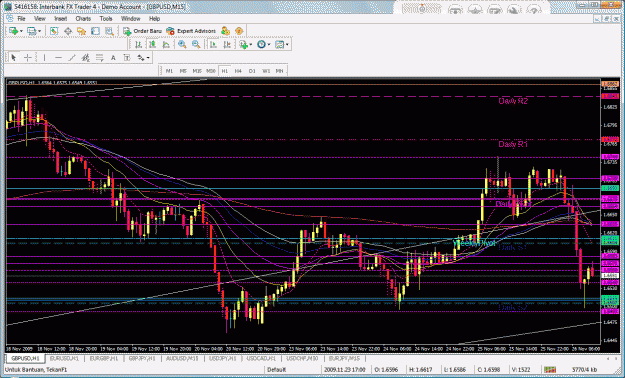
Task: Select the Text tool (A)
Action: coord(113,58)
